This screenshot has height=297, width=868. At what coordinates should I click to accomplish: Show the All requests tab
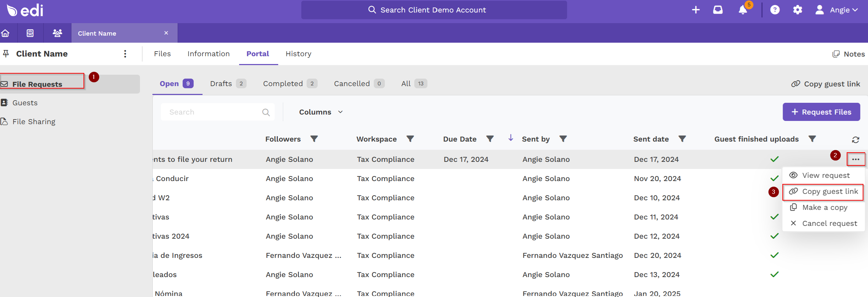(414, 84)
